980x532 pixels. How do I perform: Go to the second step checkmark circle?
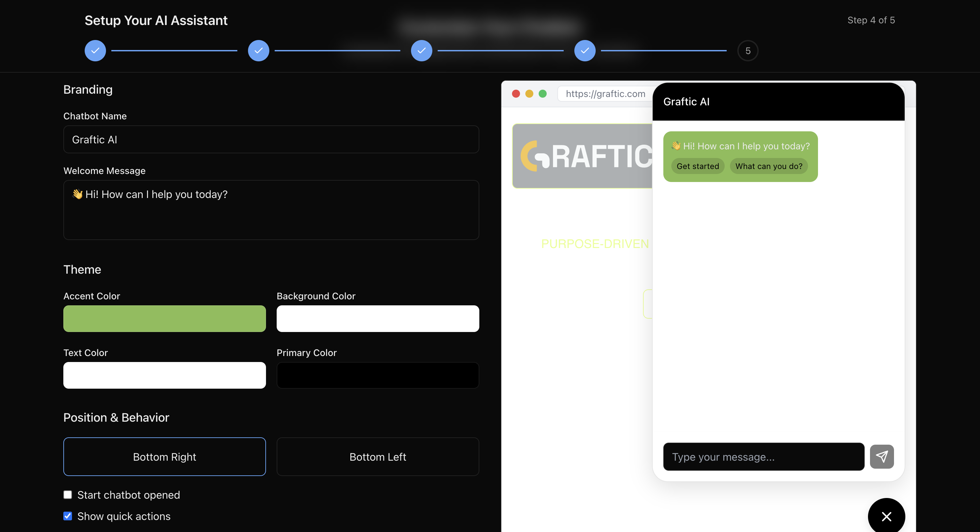click(258, 51)
